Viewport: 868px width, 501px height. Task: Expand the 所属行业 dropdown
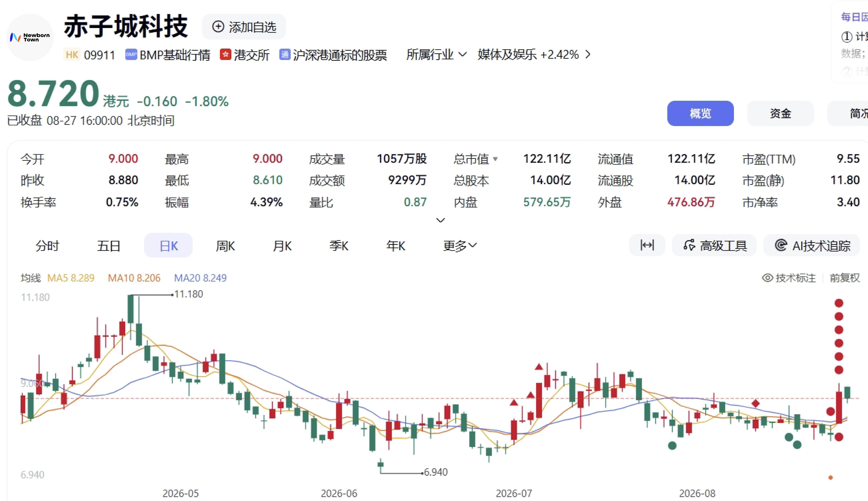[436, 54]
